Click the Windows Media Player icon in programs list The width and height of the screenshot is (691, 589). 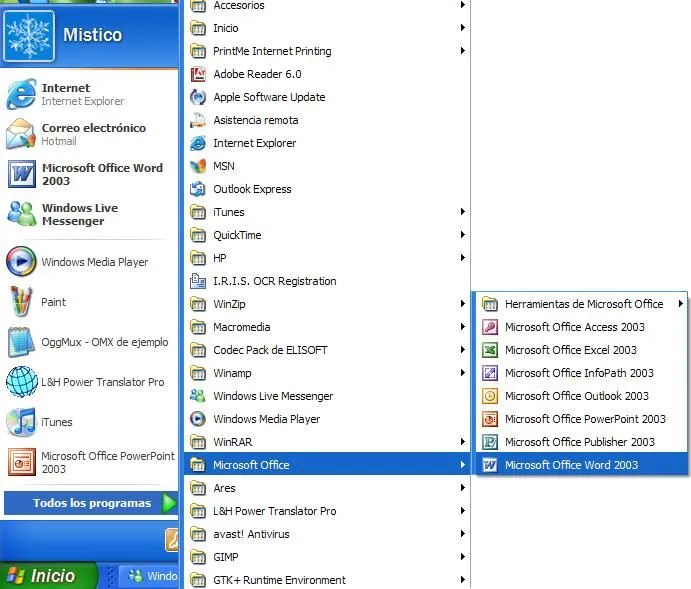(198, 419)
